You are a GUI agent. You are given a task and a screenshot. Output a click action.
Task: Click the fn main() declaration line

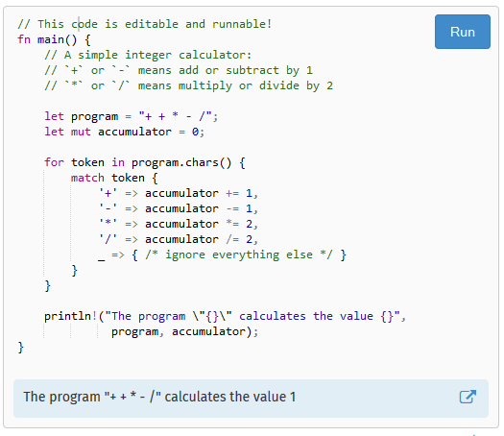(55, 39)
